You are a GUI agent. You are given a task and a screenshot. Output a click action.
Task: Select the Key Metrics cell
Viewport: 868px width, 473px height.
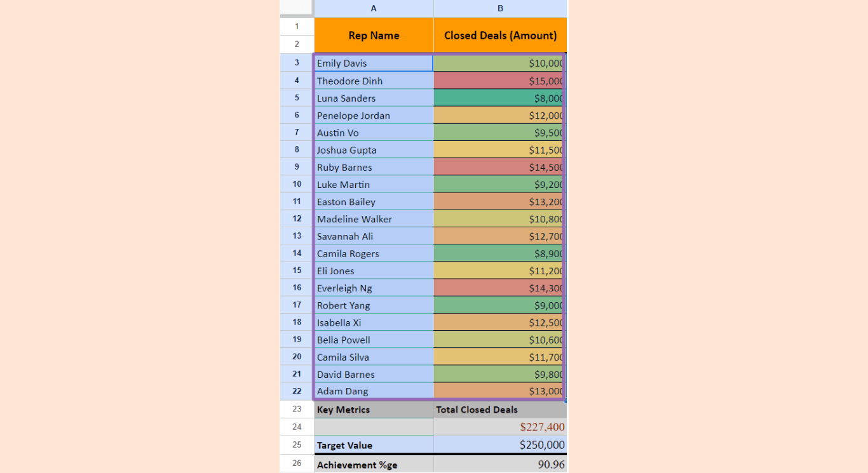374,410
